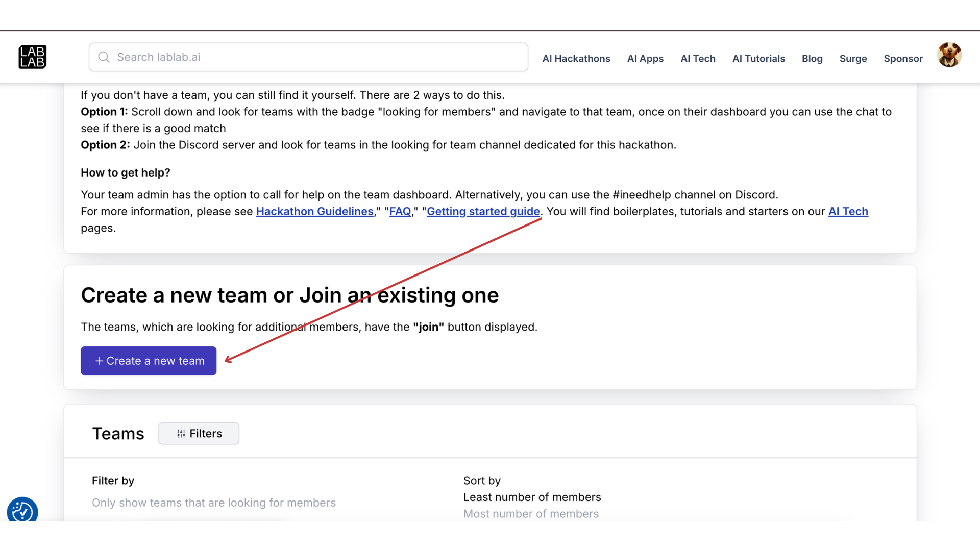Viewport: 980px width, 551px height.
Task: Open the AI Apps menu item
Action: (x=645, y=59)
